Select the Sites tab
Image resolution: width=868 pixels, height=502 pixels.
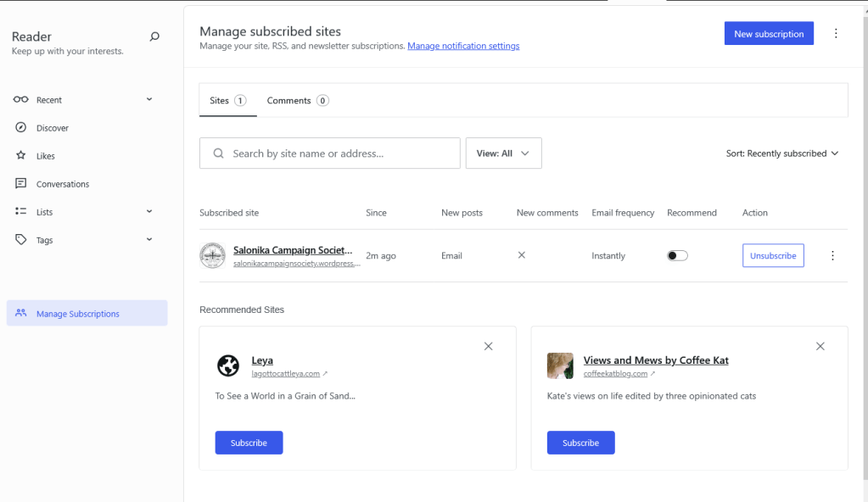tap(227, 100)
